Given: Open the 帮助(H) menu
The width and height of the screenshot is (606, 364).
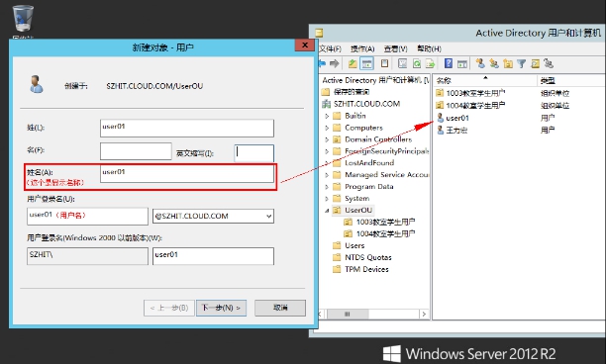Looking at the screenshot, I should click(429, 49).
